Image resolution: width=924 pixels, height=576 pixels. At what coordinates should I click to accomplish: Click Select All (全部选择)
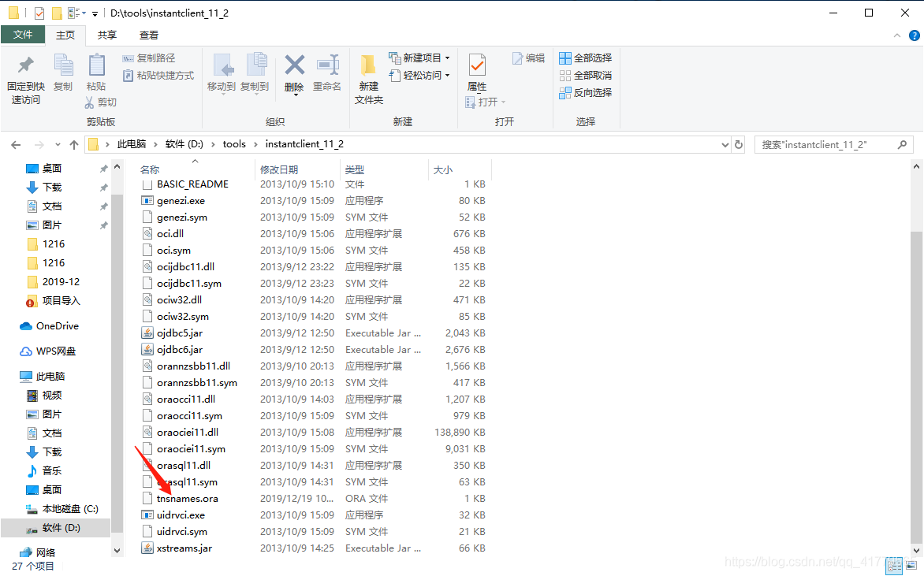pyautogui.click(x=586, y=58)
